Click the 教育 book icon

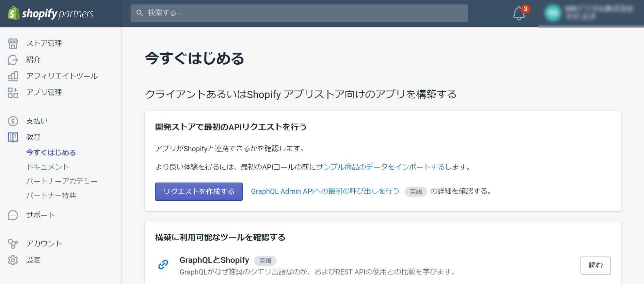click(13, 137)
